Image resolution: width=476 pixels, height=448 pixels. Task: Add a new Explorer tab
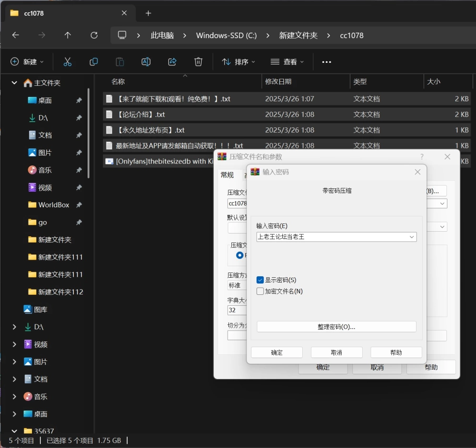coord(148,13)
